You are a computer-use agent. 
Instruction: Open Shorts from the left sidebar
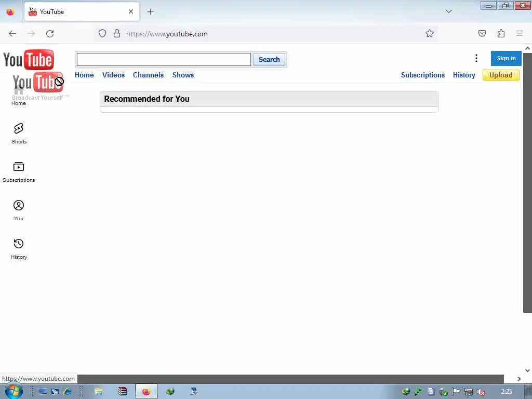[x=19, y=134]
